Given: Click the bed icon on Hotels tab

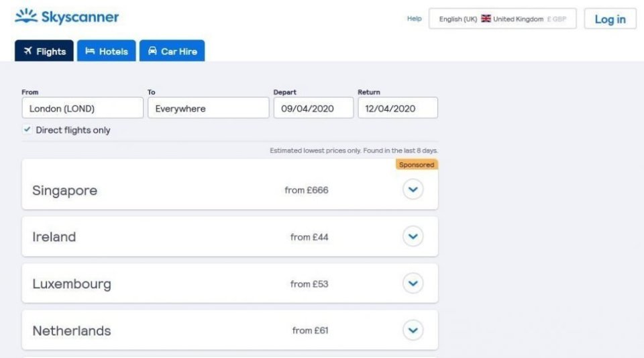Looking at the screenshot, I should click(x=90, y=51).
